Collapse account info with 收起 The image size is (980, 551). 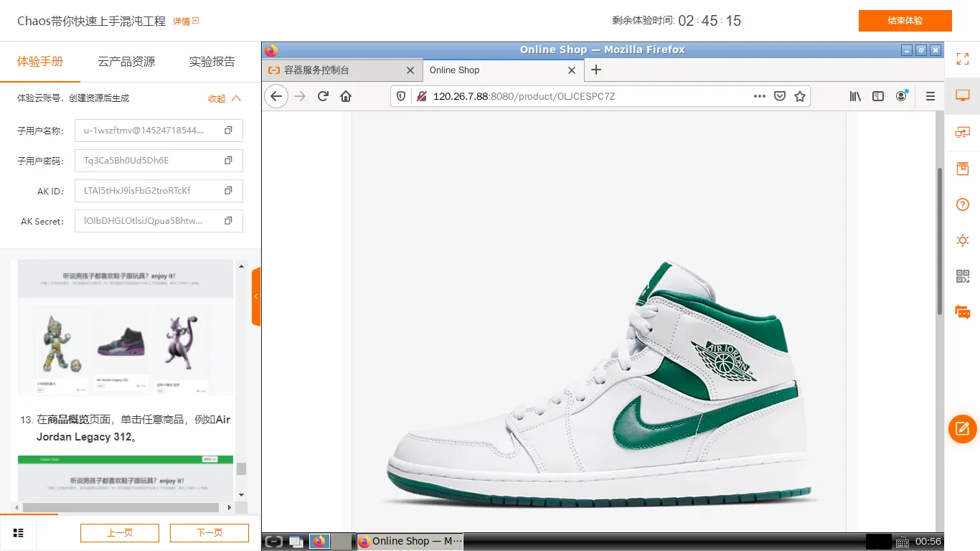225,98
